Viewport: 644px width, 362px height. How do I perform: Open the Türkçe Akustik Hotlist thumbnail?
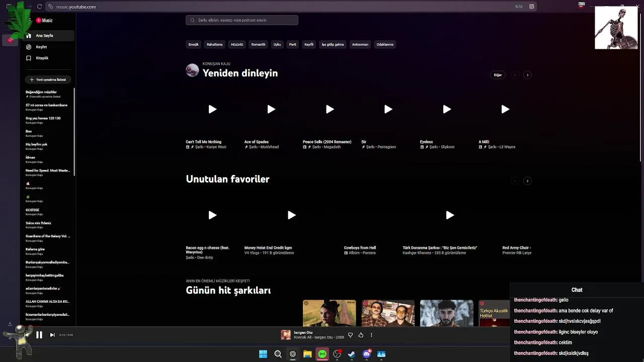click(495, 313)
